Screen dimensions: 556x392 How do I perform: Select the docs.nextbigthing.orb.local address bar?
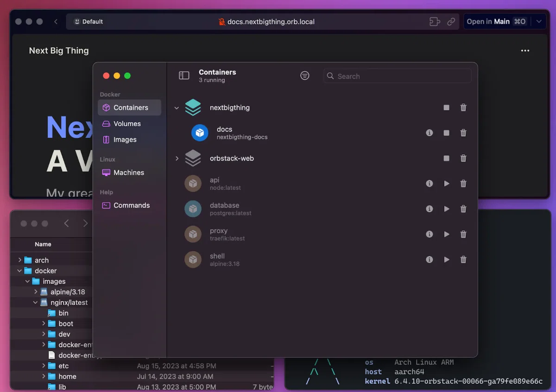pyautogui.click(x=271, y=22)
